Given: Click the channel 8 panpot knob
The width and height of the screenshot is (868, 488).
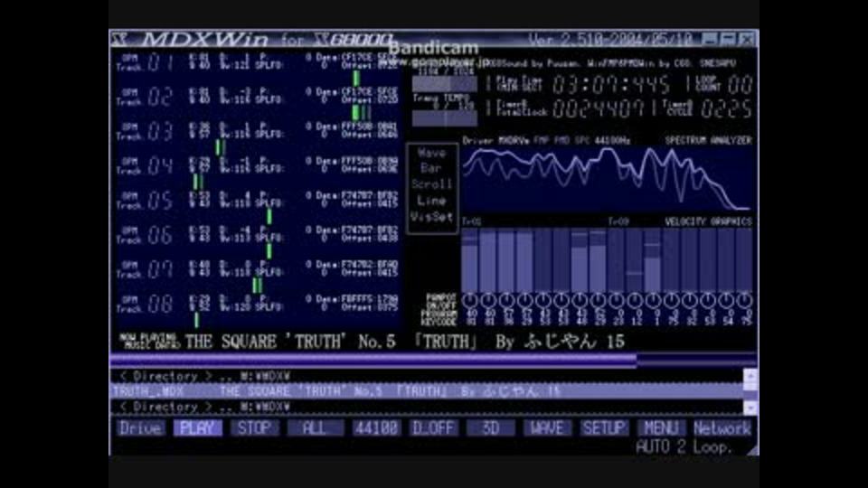Looking at the screenshot, I should tap(598, 300).
